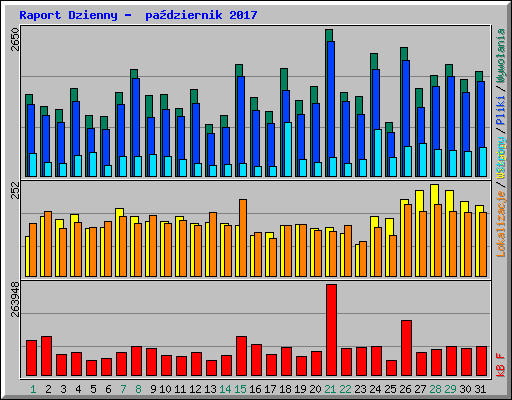Click the red kB F legend label

click(x=501, y=365)
